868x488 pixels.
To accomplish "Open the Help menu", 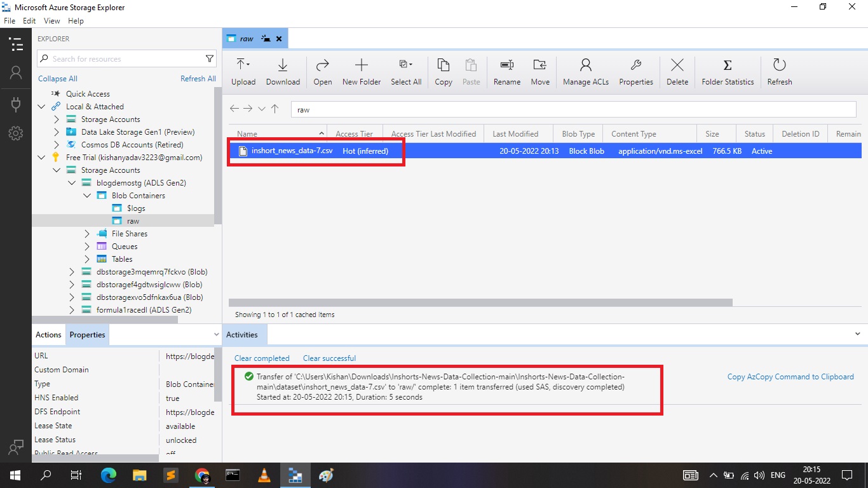I will tap(76, 21).
